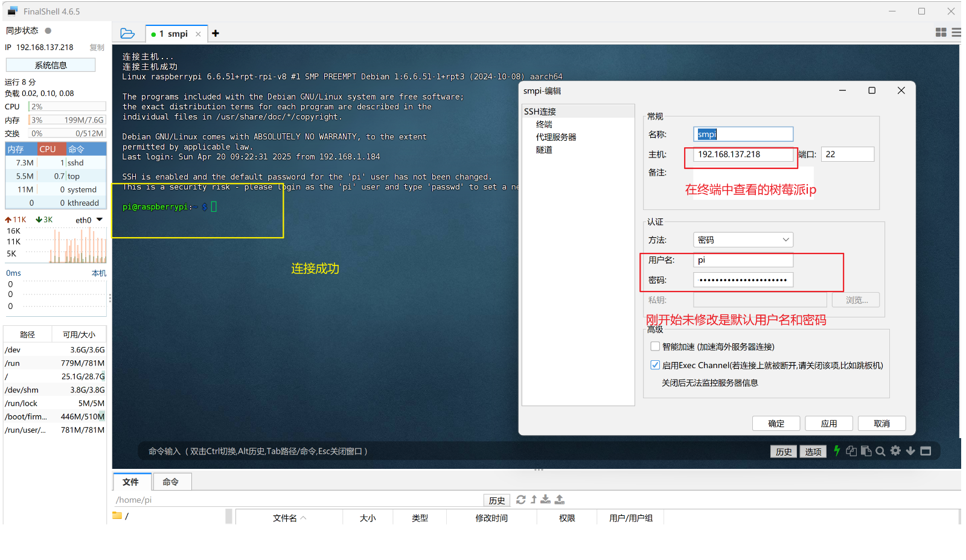Click the copy icon in command bar
Screen dimensions: 966x560
coord(851,451)
